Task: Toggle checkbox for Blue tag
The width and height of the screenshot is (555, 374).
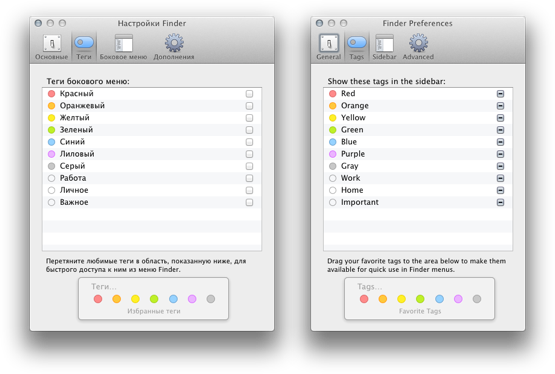Action: coord(500,142)
